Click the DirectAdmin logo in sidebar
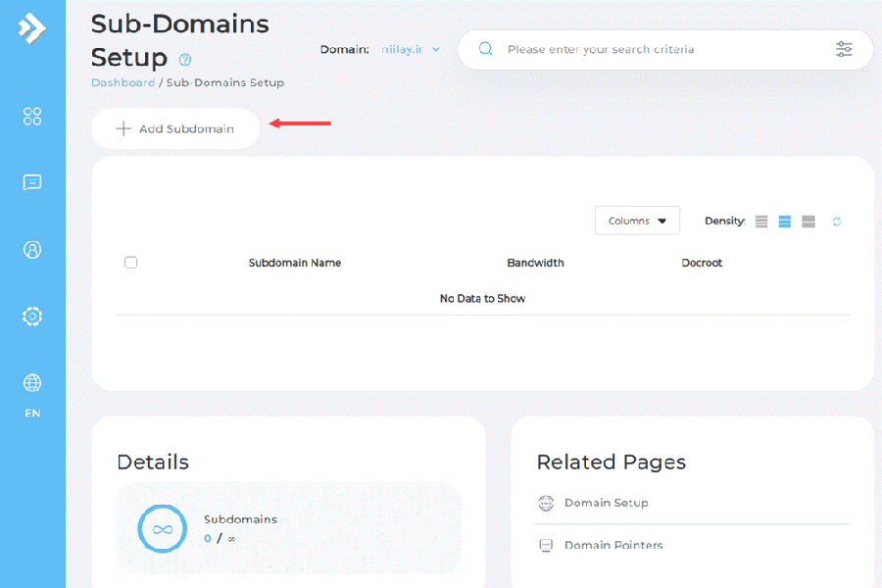Screen dimensions: 882x588 point(32,27)
